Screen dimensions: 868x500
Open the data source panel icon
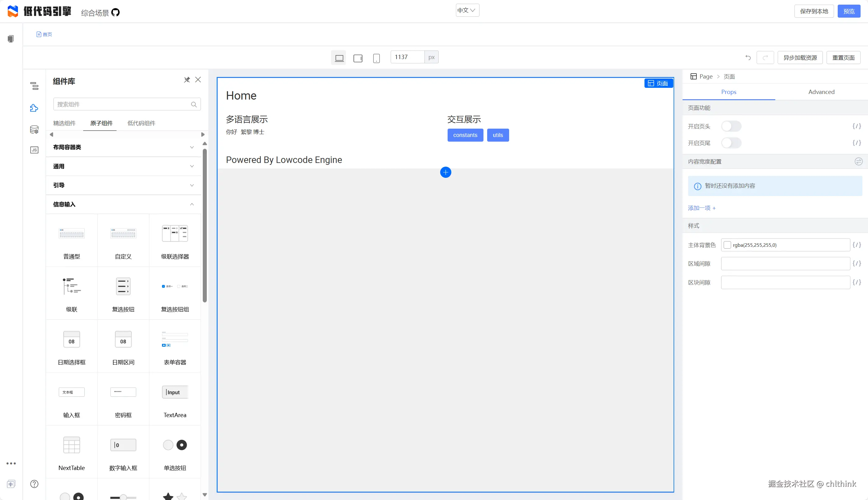(x=34, y=130)
